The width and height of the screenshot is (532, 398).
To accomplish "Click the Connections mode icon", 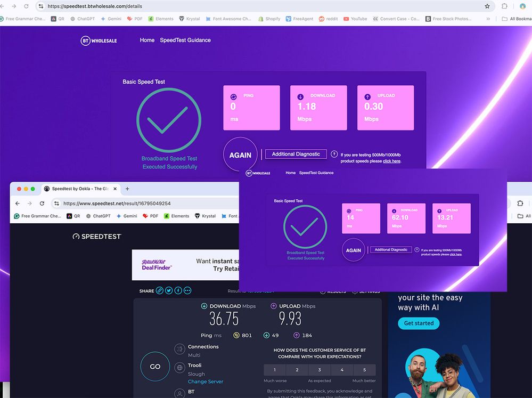I will pos(179,350).
